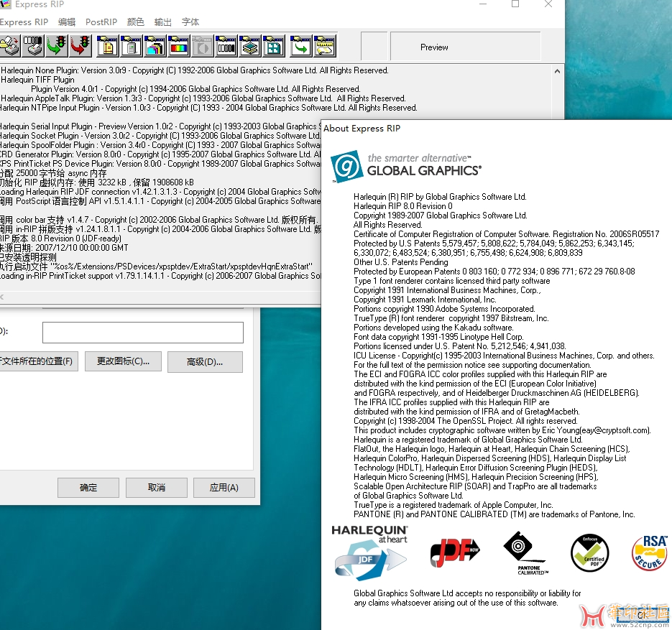Click the grid imposition toolbar icon

click(x=273, y=47)
